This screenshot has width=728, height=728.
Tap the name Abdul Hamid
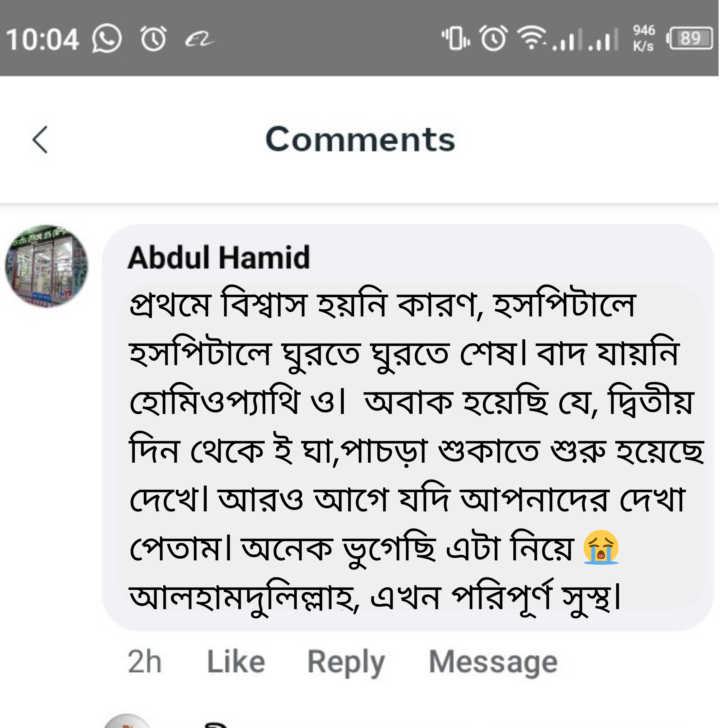(219, 256)
